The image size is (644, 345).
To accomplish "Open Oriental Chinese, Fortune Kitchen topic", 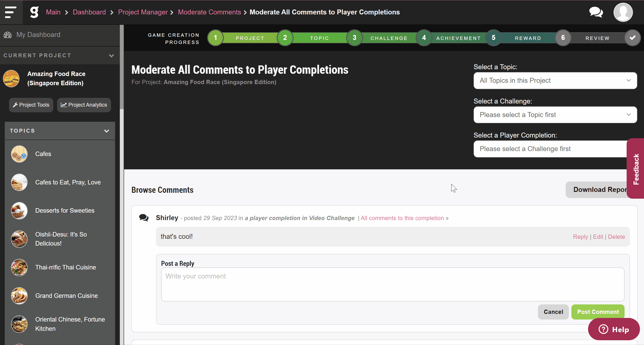I will (70, 324).
